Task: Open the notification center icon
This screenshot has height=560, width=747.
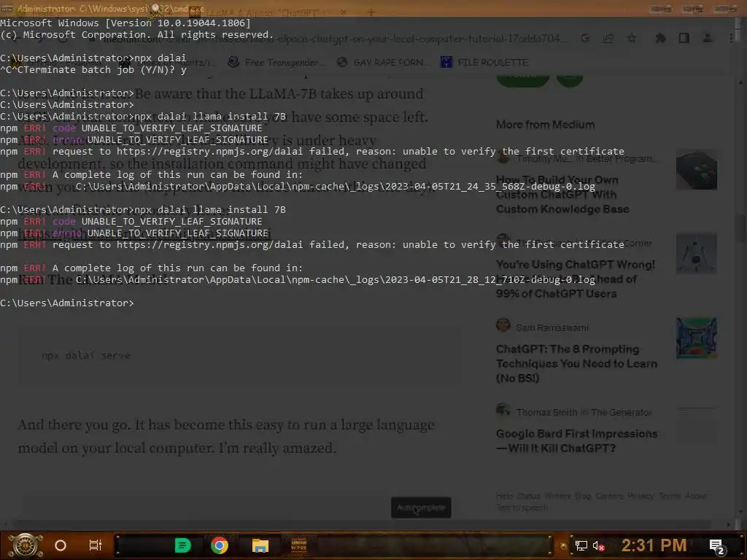Action: tap(716, 546)
